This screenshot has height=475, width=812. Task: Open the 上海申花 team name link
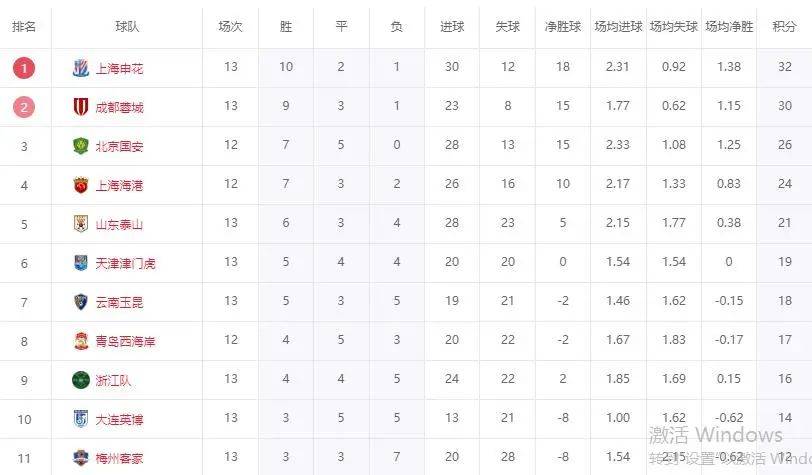pos(119,68)
